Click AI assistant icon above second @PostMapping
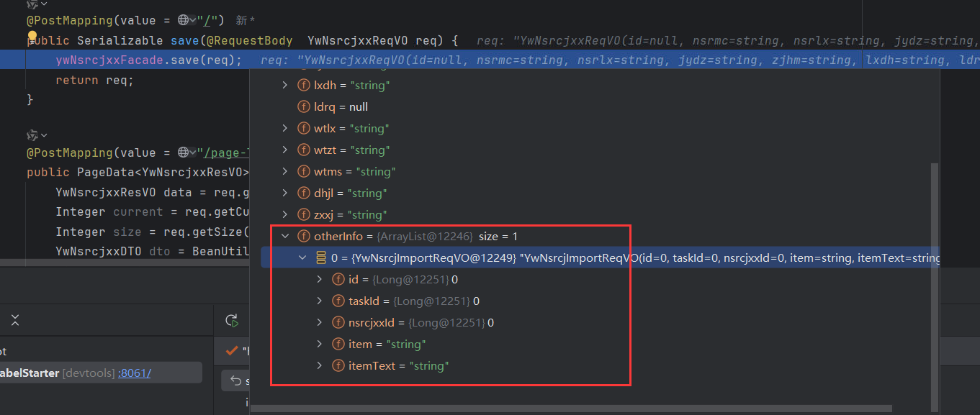The width and height of the screenshot is (980, 415). pyautogui.click(x=37, y=134)
